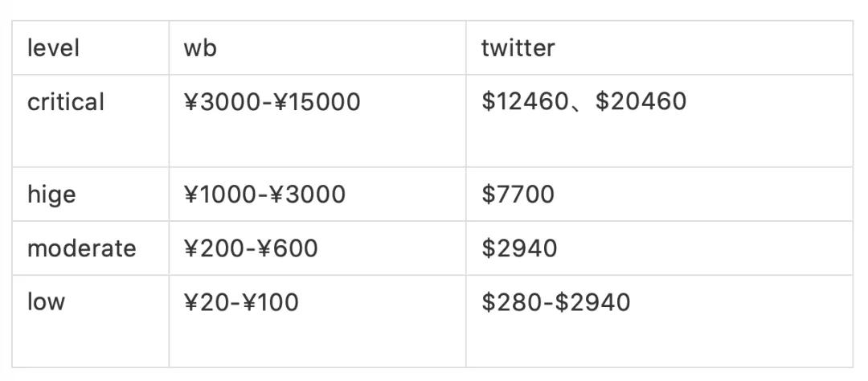Select the 'hige' row label

51,195
